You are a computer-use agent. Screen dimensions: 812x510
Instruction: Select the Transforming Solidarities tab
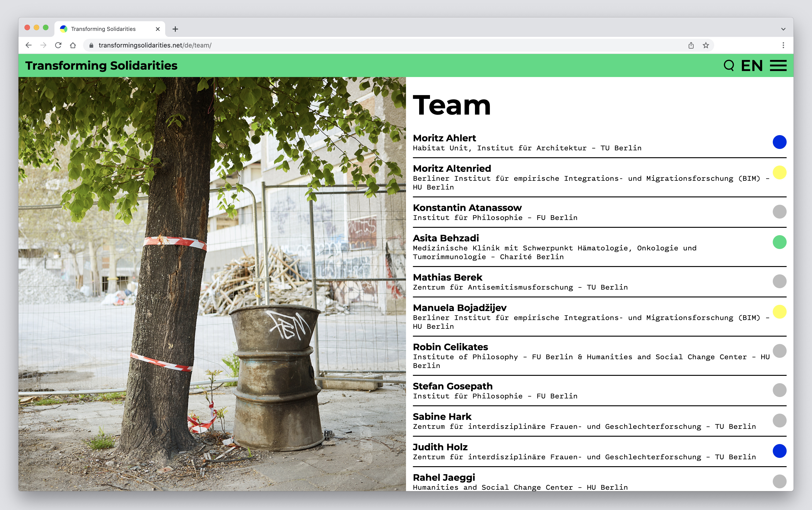coord(103,29)
